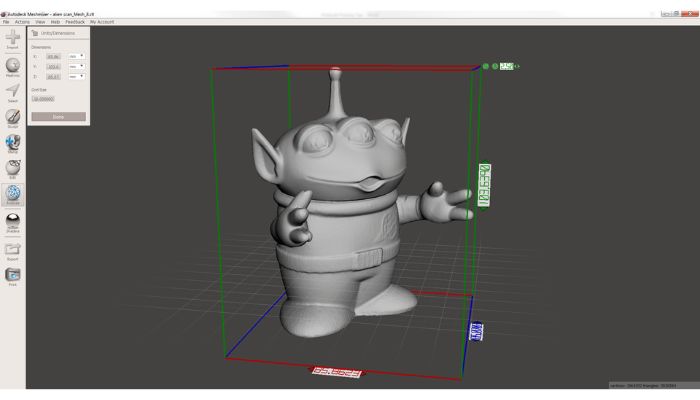Click the Done button
The image size is (700, 400).
58,117
